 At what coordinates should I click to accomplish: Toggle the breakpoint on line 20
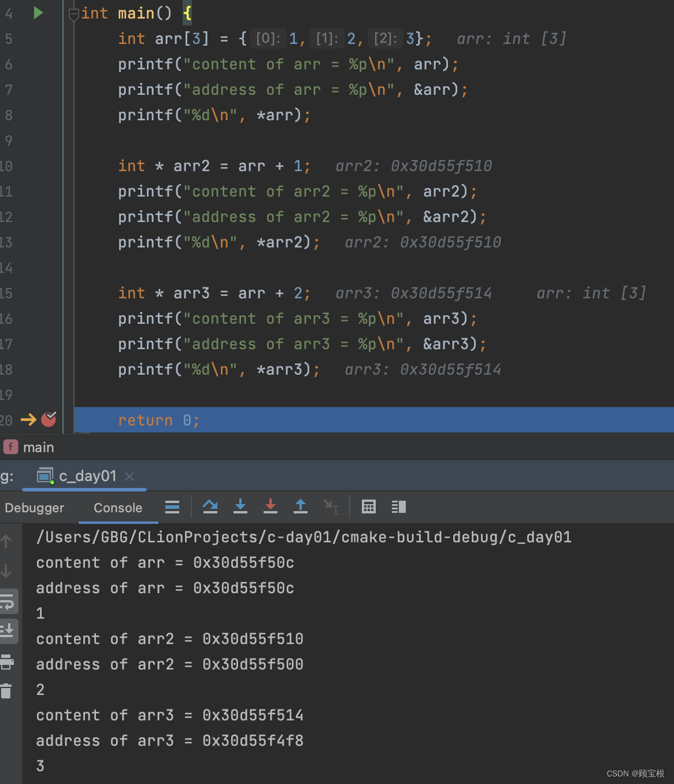point(49,420)
